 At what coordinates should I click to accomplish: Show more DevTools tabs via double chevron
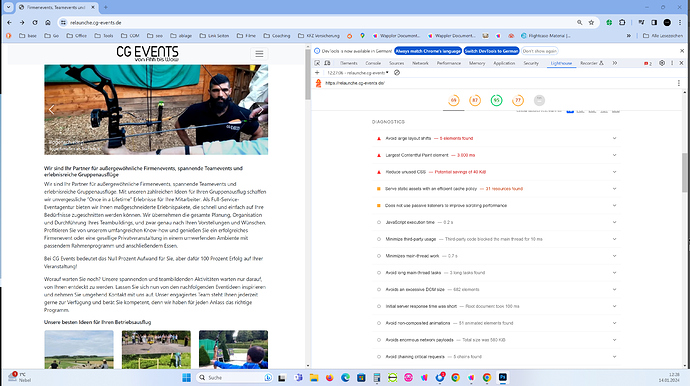tap(615, 63)
